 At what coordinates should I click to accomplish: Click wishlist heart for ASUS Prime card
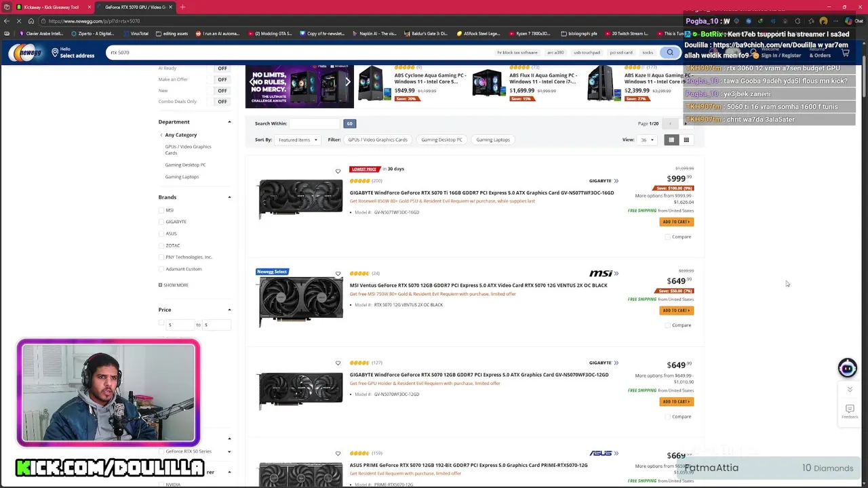click(x=338, y=453)
